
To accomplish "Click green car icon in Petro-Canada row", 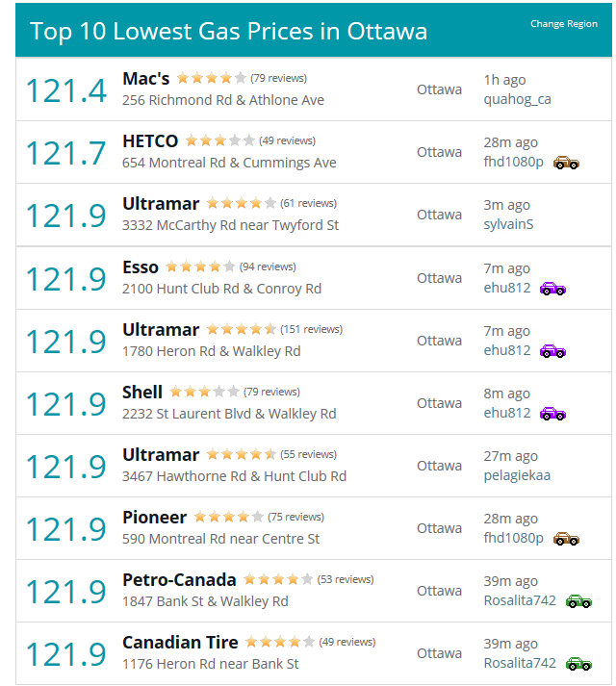I will (x=578, y=601).
